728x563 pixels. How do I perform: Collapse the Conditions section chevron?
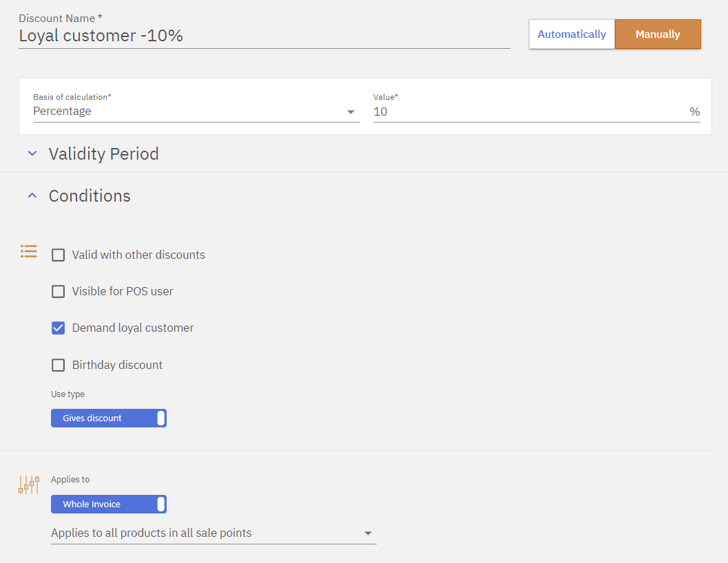click(32, 196)
